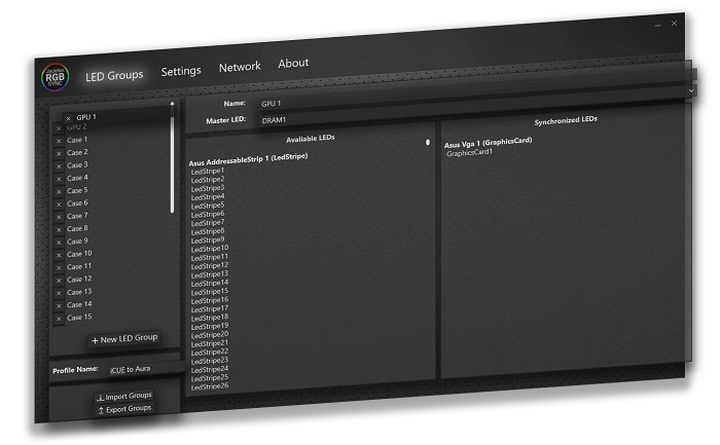Add a New LED Group
Screen dimensions: 720x445
click(124, 340)
